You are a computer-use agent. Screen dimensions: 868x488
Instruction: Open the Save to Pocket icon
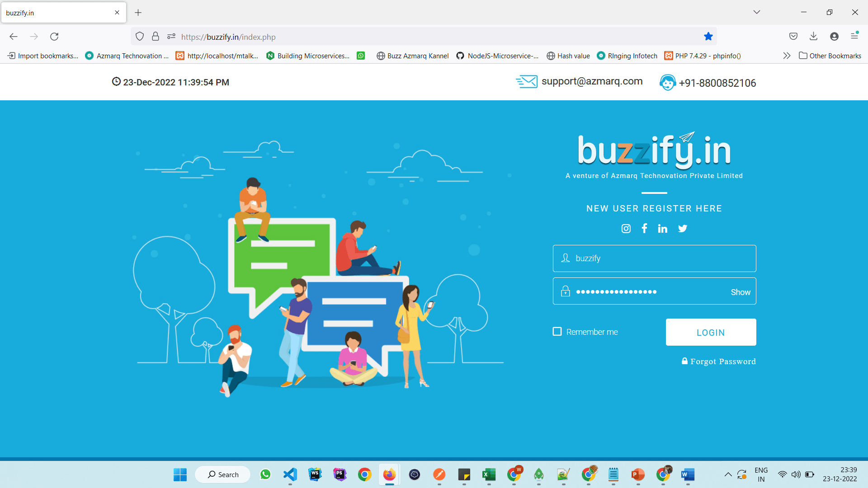coord(793,37)
